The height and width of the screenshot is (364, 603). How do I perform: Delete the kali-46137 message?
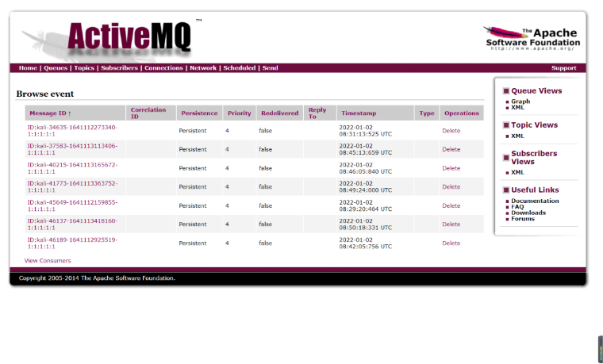[x=451, y=224]
